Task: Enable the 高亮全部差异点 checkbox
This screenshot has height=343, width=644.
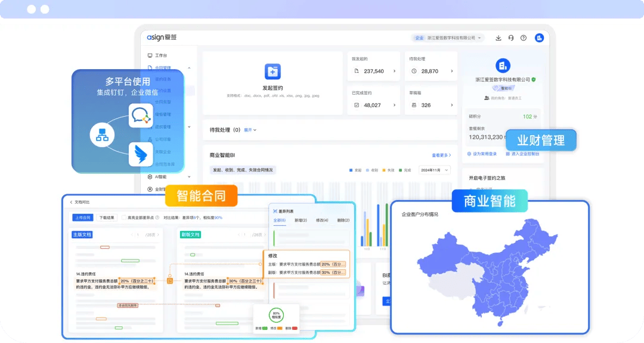Action: [123, 218]
